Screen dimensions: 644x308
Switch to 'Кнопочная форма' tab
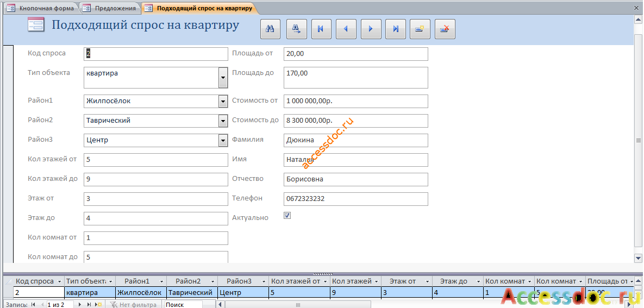tap(41, 8)
